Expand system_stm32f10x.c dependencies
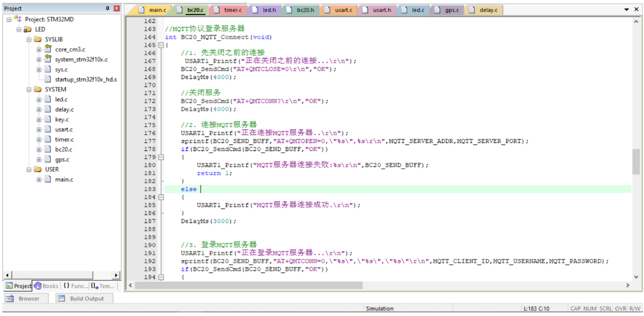644x316 pixels. point(39,60)
